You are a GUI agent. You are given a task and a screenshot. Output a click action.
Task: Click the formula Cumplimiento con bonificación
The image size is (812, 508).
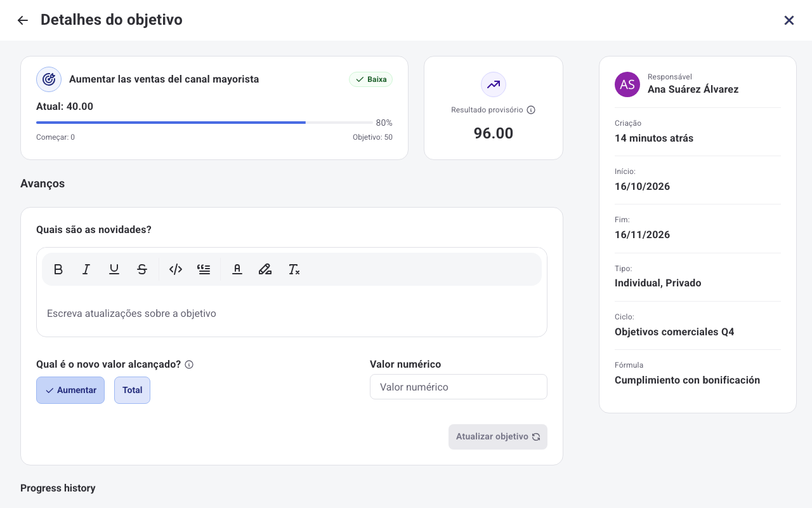[x=688, y=380]
